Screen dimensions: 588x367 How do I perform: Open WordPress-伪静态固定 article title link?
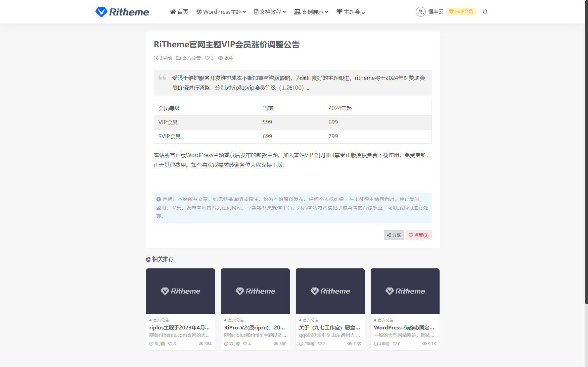pyautogui.click(x=404, y=327)
